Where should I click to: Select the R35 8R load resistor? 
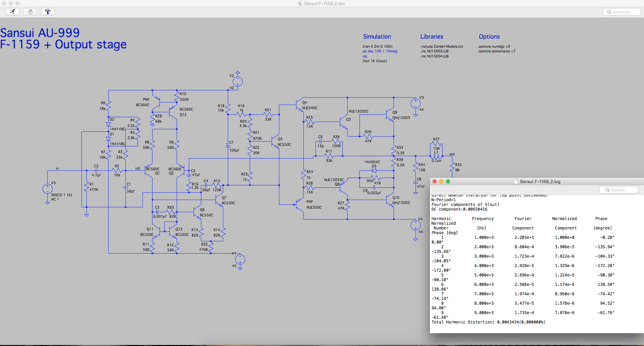452,167
